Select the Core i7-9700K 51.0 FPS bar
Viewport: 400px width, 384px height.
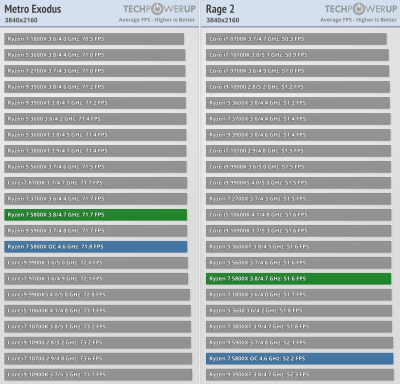click(297, 71)
